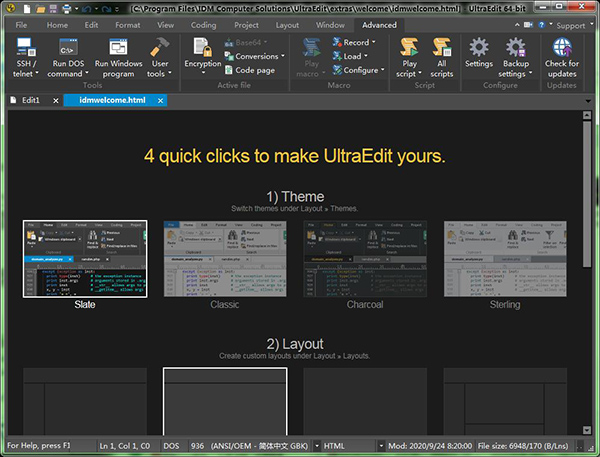600x457 pixels.
Task: Click the blue Help question mark icon
Action: pos(541,25)
